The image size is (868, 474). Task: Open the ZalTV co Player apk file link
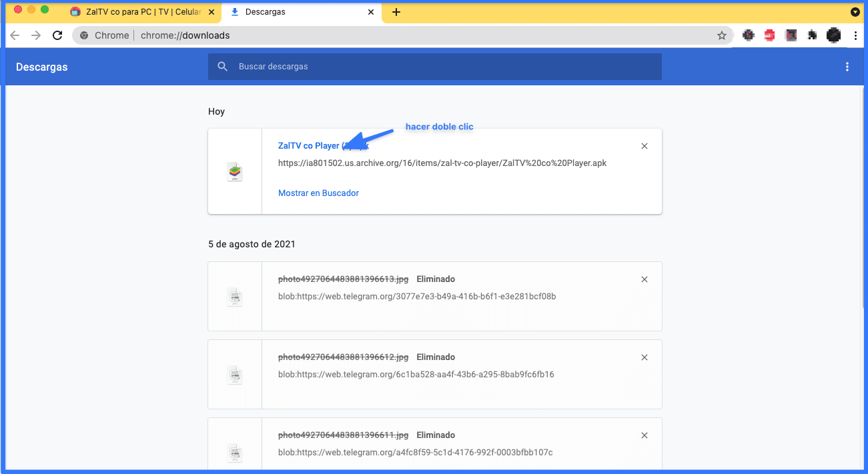coord(310,146)
